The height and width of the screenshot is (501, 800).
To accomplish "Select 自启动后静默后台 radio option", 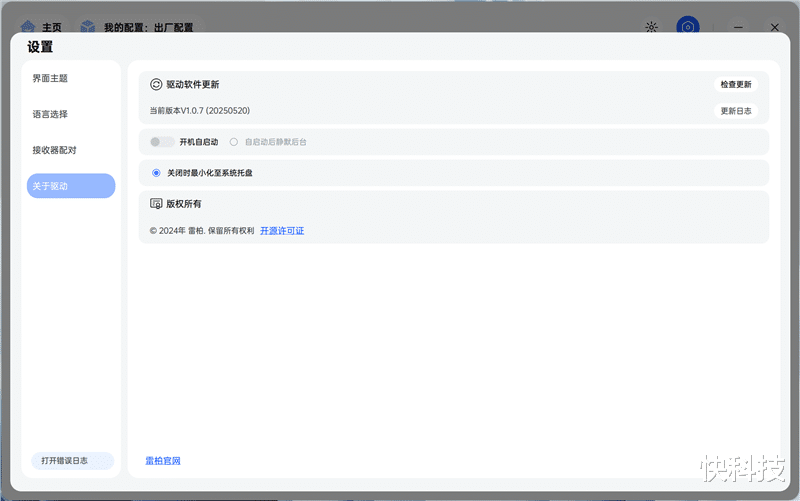I will tap(234, 142).
